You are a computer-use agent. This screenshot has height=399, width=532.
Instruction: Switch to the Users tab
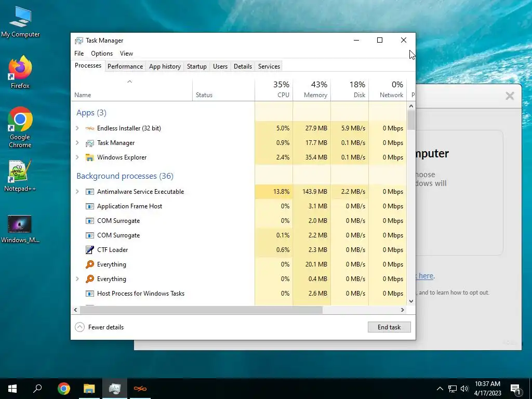[220, 66]
